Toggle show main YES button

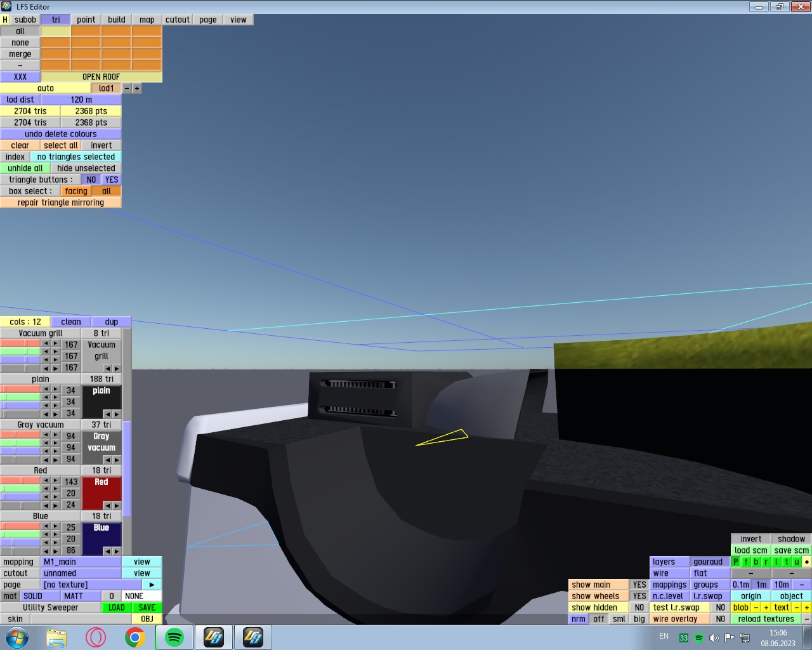coord(639,585)
